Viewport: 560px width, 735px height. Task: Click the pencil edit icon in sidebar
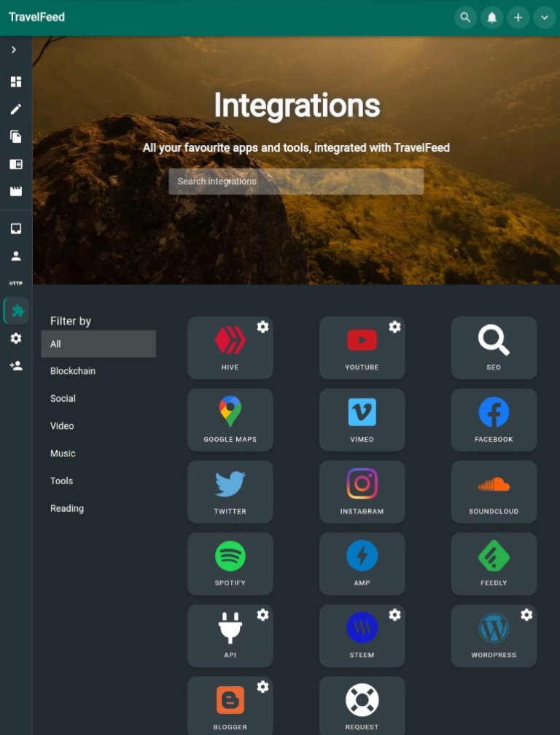click(x=16, y=109)
